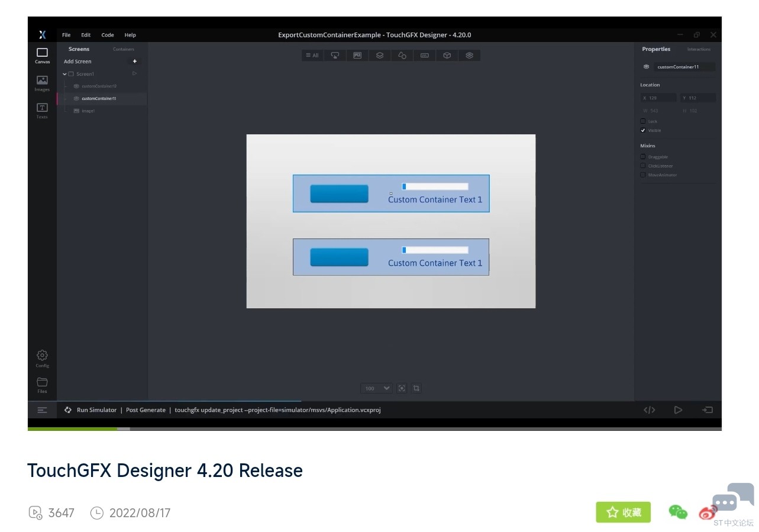Open the zoom level dropdown
Image resolution: width=759 pixels, height=532 pixels.
[377, 388]
